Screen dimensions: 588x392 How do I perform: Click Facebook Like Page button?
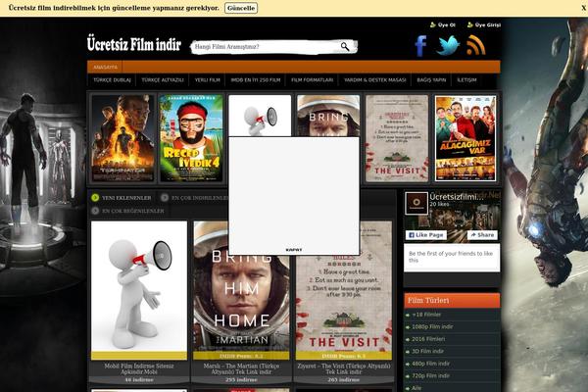pyautogui.click(x=426, y=235)
